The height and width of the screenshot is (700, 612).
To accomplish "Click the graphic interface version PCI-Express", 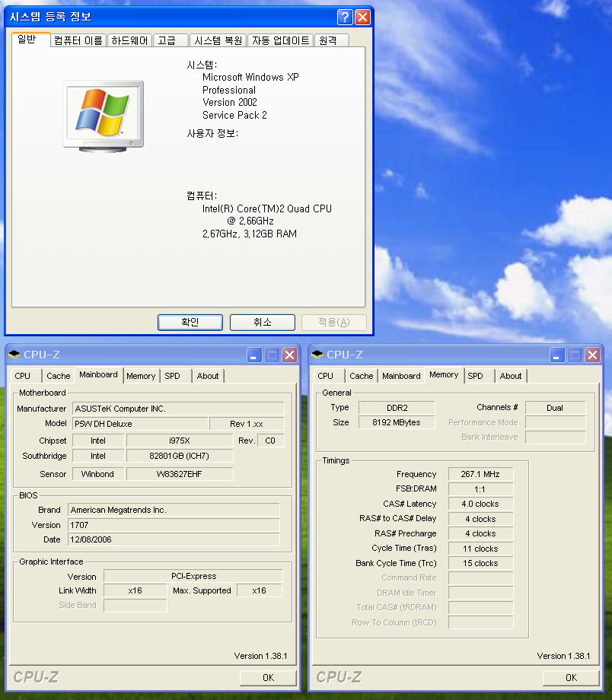I will tap(193, 576).
